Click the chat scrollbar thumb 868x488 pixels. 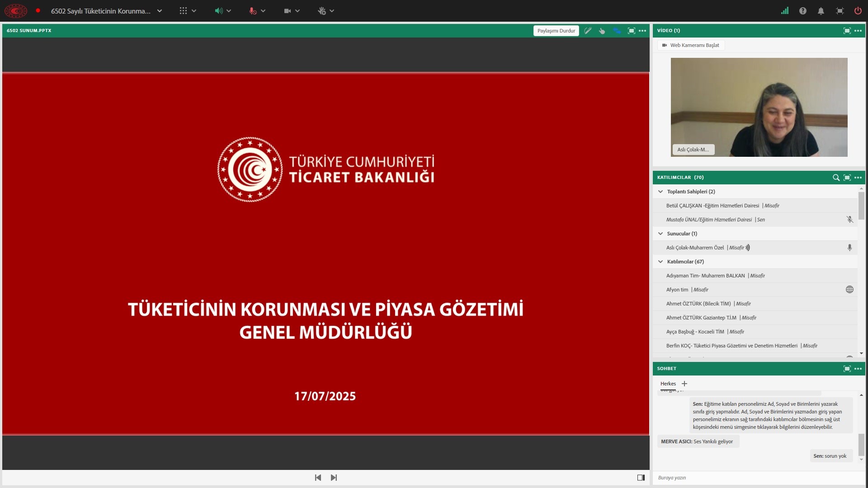point(861,445)
